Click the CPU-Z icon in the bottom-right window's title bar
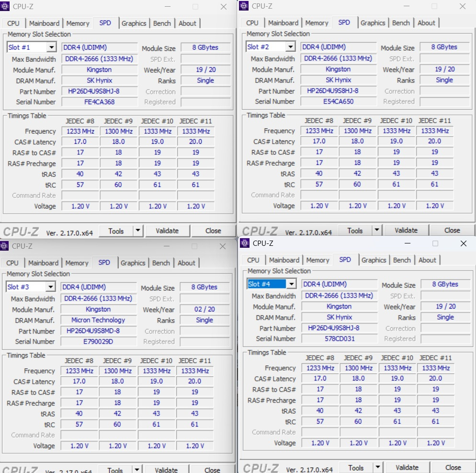Image resolution: width=476 pixels, height=473 pixels. tap(245, 243)
